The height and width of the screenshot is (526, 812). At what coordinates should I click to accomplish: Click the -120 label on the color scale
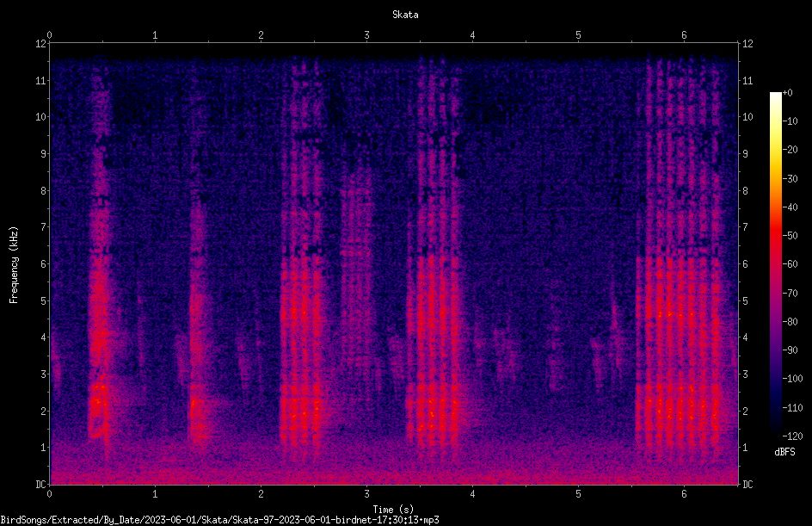[793, 436]
